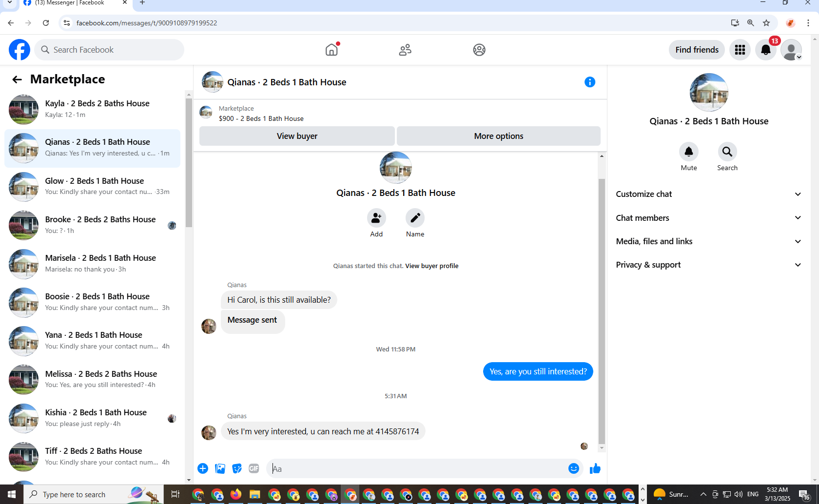Open the emoji picker in the message box
819x504 pixels.
(574, 468)
